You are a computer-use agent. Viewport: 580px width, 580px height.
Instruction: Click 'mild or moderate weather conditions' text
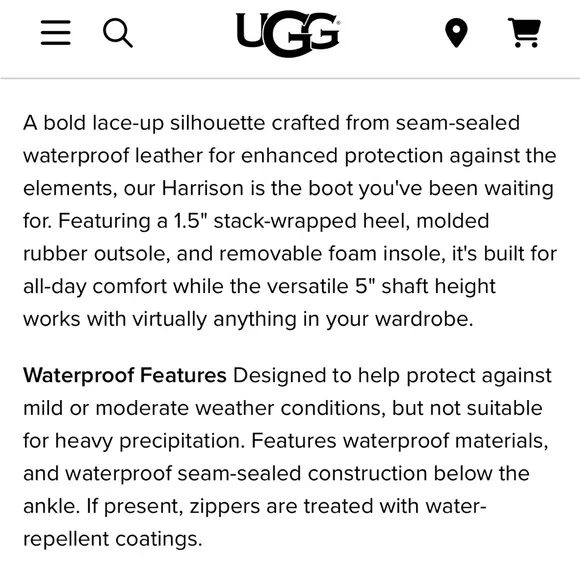tap(204, 408)
